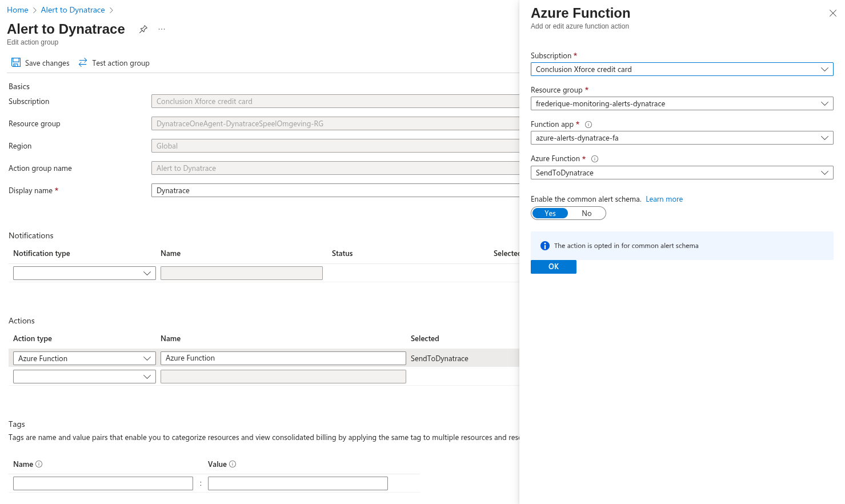Show info tooltip for Azure Function field

tap(594, 159)
